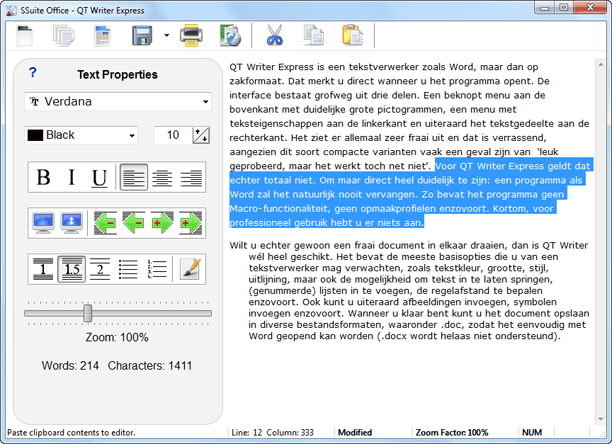This screenshot has height=444, width=612.
Task: Create a new blank document
Action: [25, 36]
